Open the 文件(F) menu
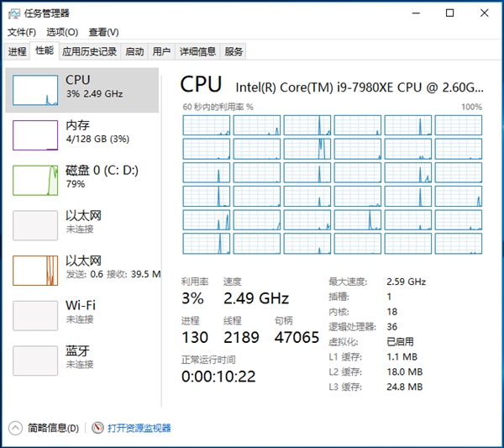This screenshot has height=448, width=504. pyautogui.click(x=22, y=32)
